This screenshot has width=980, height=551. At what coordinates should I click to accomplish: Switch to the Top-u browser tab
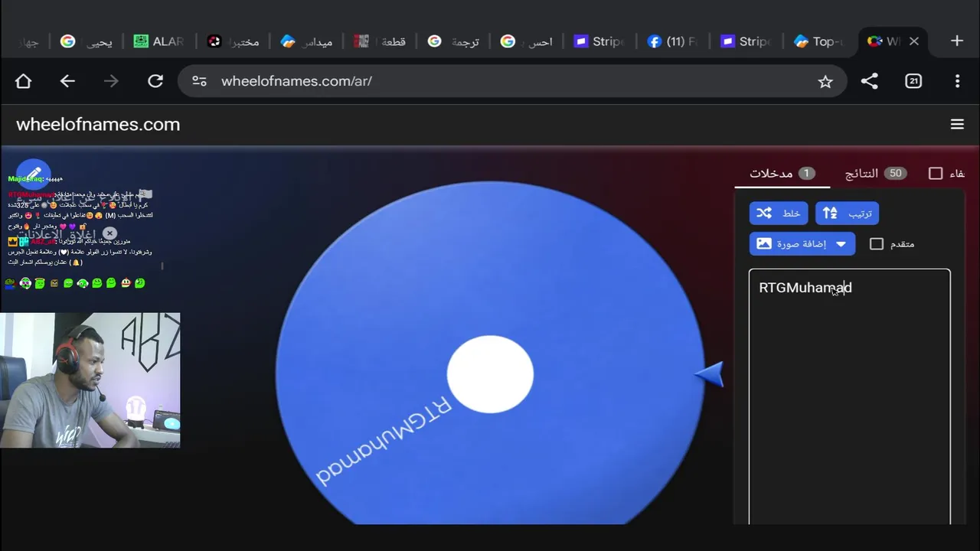click(x=818, y=41)
